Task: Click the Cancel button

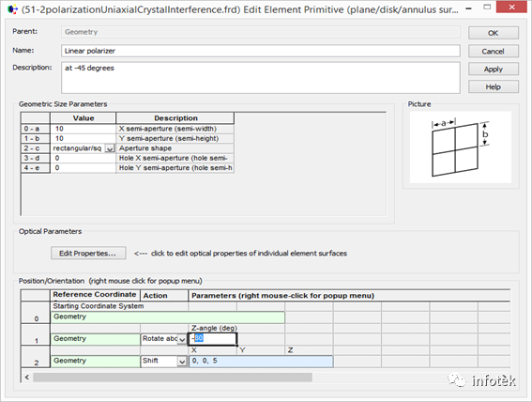Action: coord(494,52)
